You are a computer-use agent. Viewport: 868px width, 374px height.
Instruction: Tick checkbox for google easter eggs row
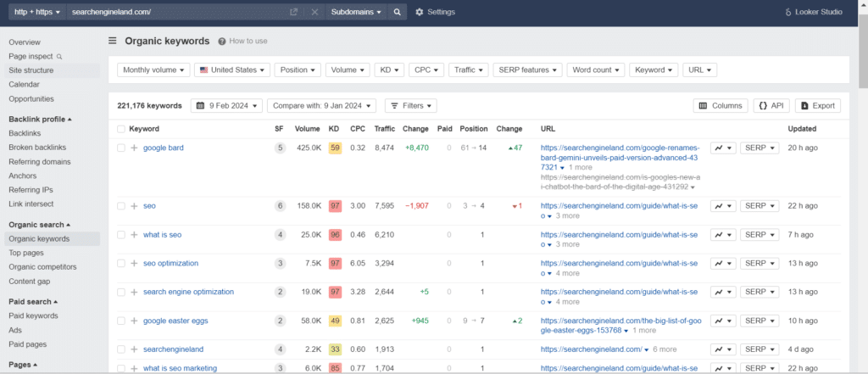(121, 321)
